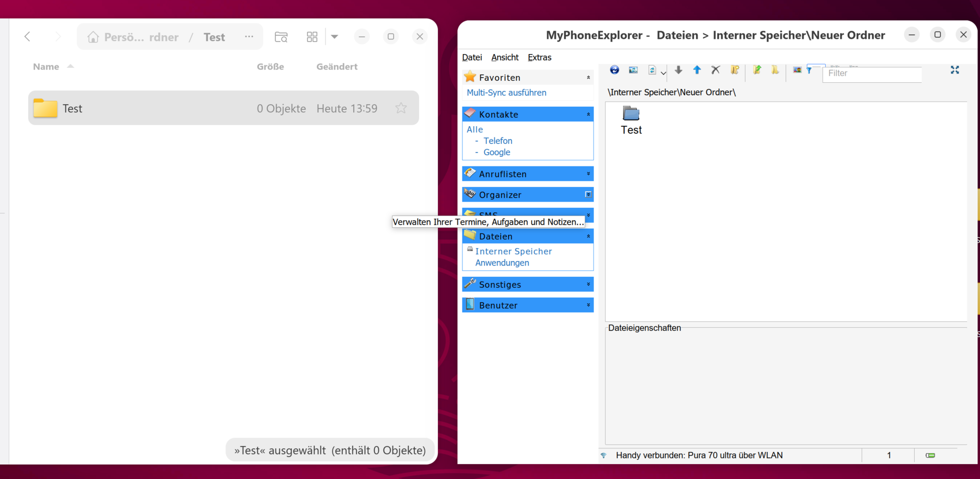980x479 pixels.
Task: Click the download arrow toolbar icon
Action: click(x=678, y=70)
